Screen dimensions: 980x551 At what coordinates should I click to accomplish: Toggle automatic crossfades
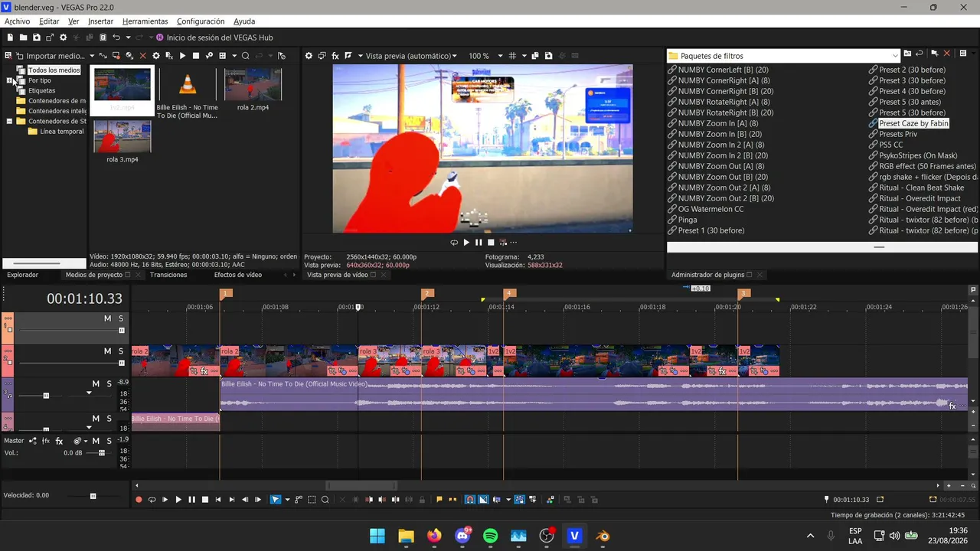point(483,500)
